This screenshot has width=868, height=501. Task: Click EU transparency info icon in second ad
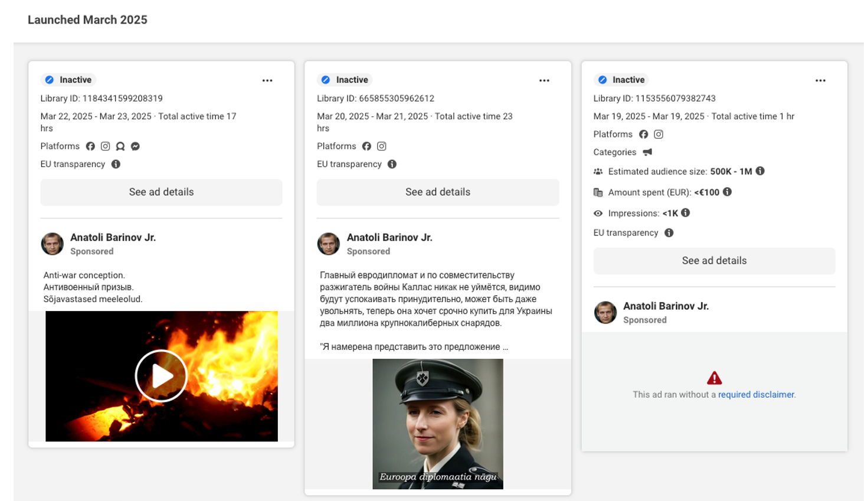click(x=392, y=164)
